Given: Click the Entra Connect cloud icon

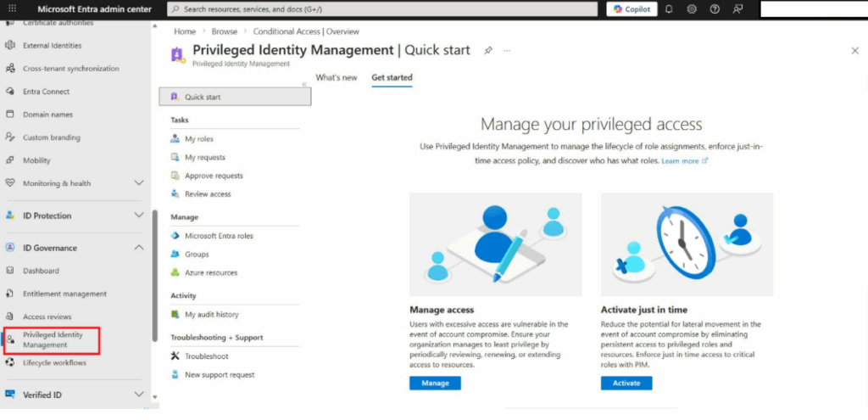Looking at the screenshot, I should tap(10, 92).
